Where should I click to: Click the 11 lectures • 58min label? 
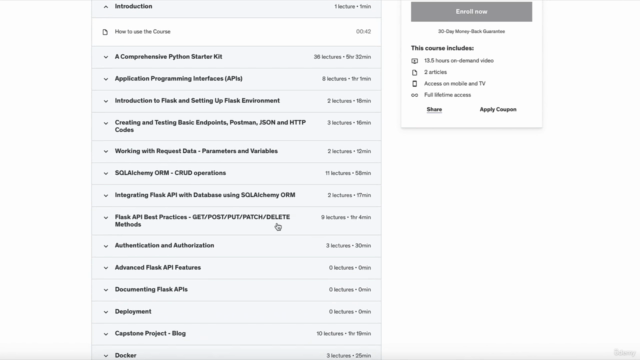(x=348, y=173)
